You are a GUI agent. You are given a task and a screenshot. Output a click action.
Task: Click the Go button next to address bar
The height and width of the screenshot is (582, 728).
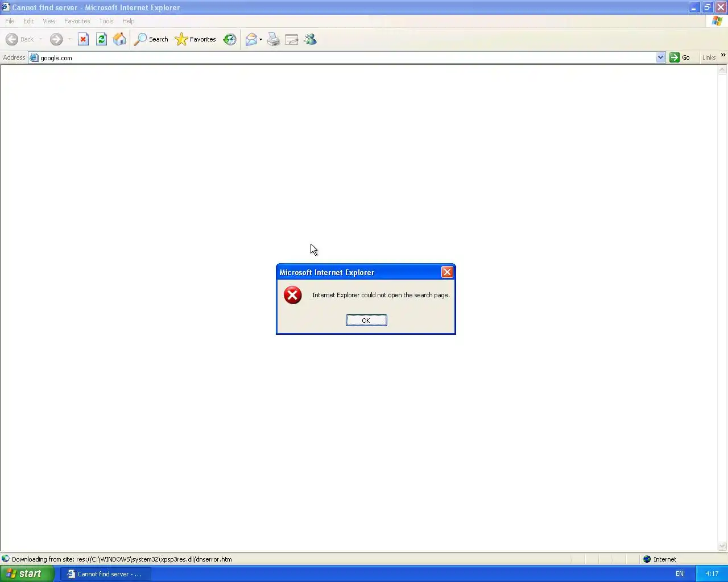pos(680,57)
